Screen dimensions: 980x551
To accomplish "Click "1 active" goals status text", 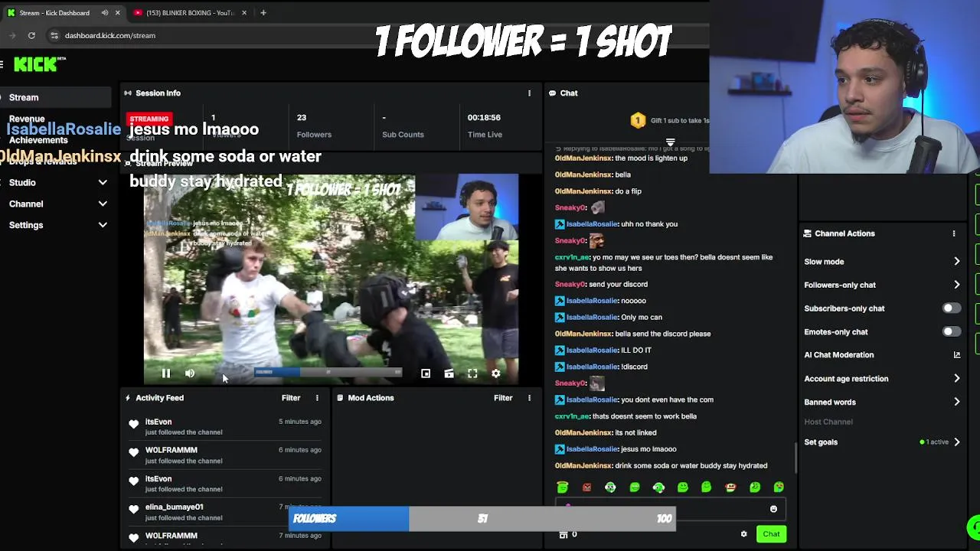I will tap(937, 442).
